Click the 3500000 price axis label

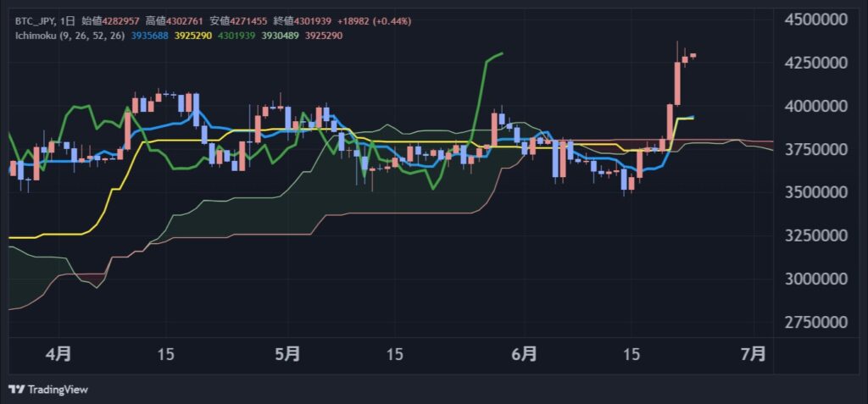coord(816,192)
